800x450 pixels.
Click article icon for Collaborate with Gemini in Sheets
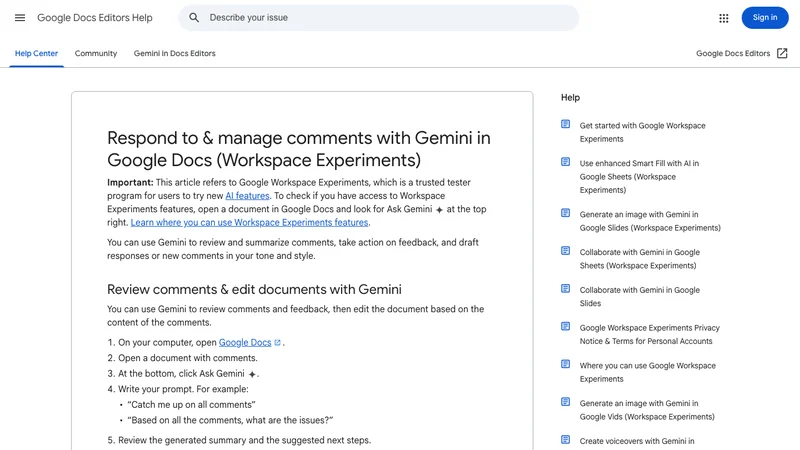pos(565,251)
